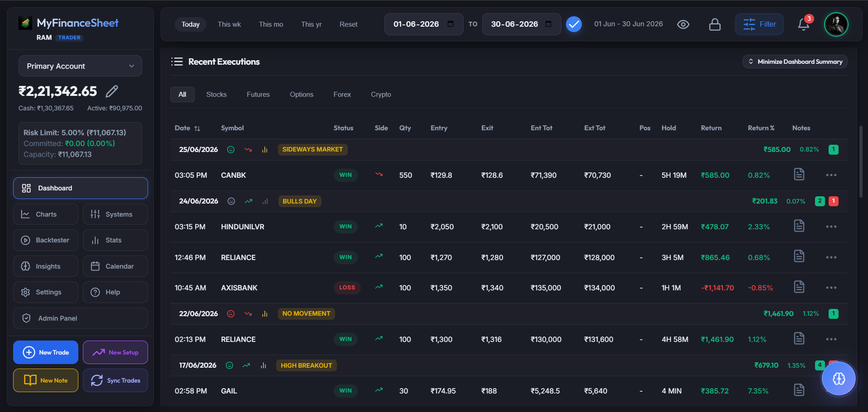Click the bar chart icon for 22/06/2026
868x412 pixels.
(265, 314)
